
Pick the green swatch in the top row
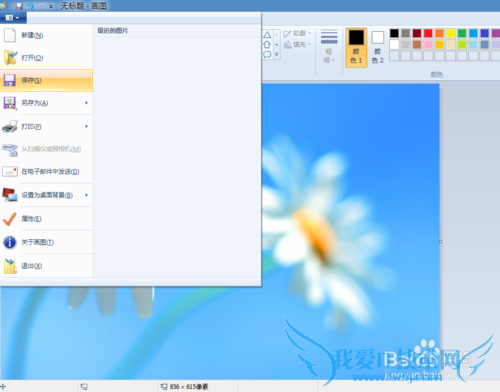point(462,33)
